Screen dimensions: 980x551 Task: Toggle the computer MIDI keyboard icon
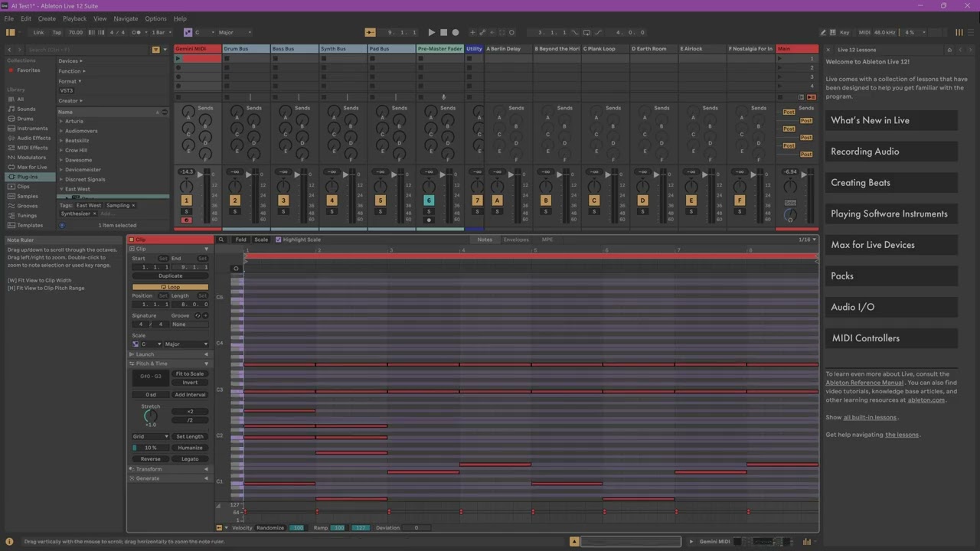[832, 32]
